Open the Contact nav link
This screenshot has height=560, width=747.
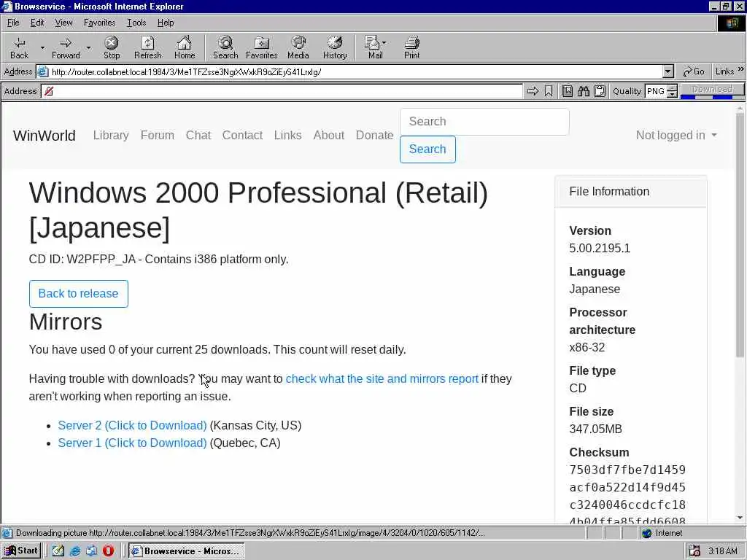pyautogui.click(x=242, y=135)
